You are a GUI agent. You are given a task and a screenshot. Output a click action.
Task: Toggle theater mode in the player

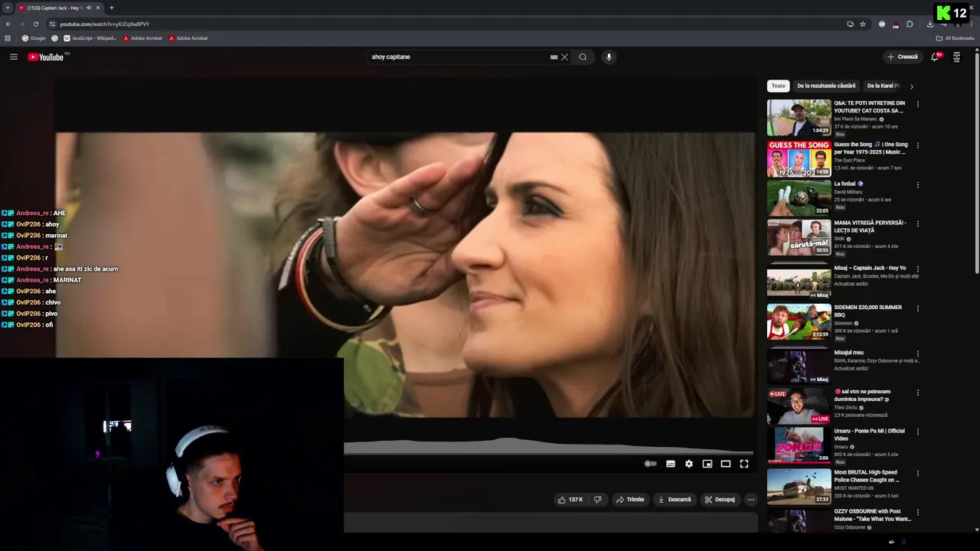(x=726, y=464)
